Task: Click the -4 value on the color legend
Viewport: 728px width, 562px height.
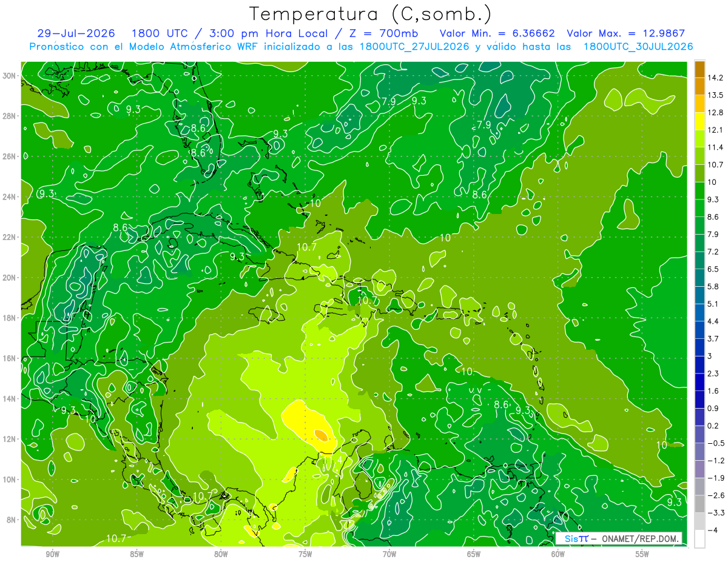Action: click(x=713, y=530)
